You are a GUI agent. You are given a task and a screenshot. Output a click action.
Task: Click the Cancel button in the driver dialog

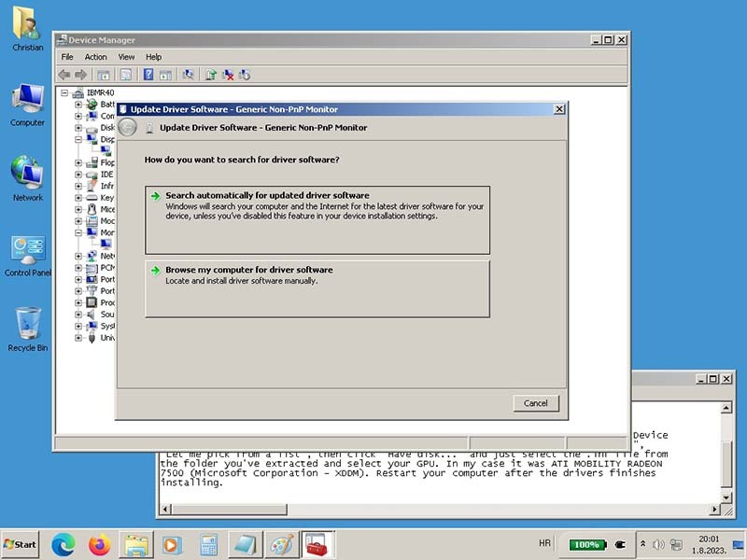tap(536, 403)
